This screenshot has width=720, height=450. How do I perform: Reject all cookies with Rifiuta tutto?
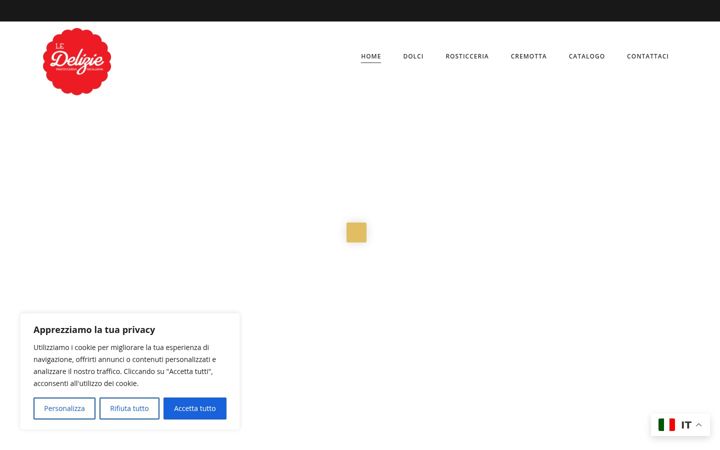click(x=129, y=408)
